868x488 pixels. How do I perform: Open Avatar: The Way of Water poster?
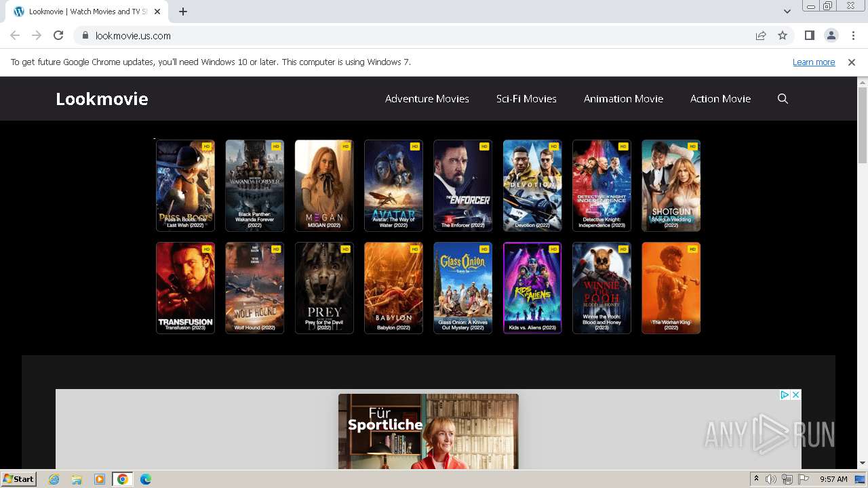click(393, 186)
